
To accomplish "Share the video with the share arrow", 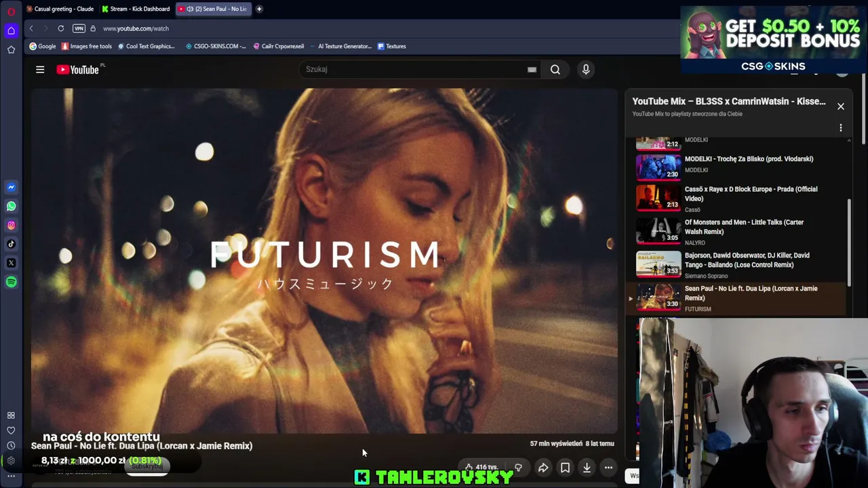I will (x=543, y=468).
